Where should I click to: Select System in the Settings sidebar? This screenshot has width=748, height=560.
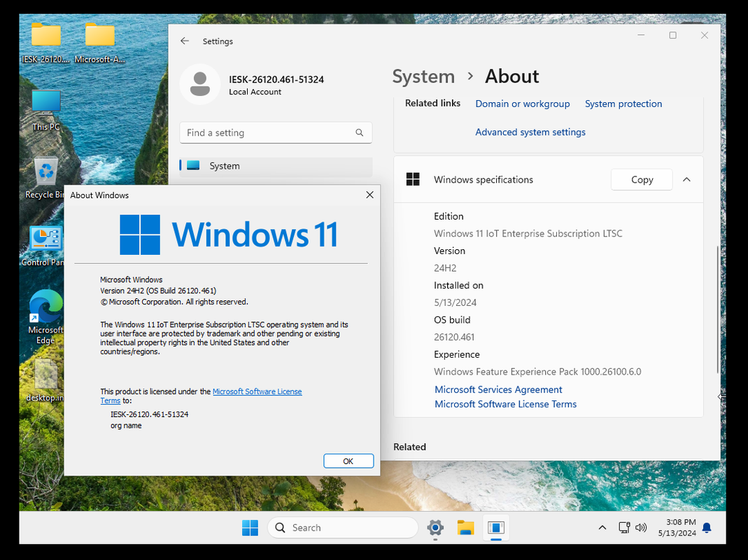tap(276, 166)
